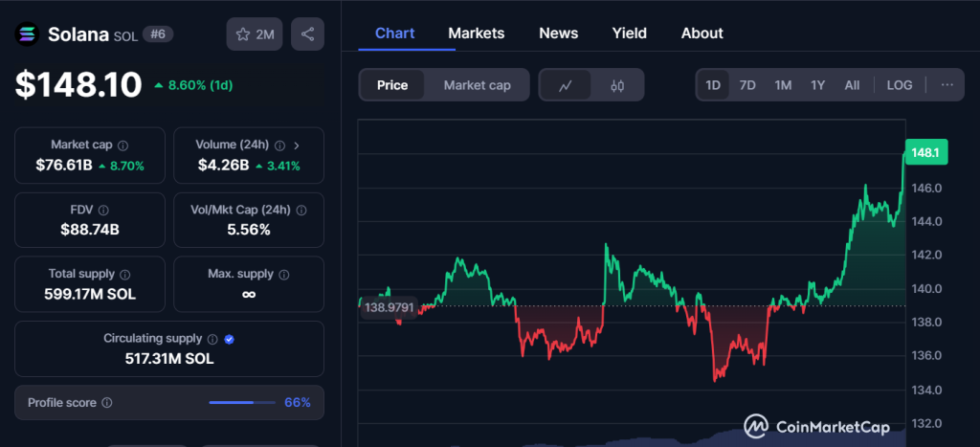The width and height of the screenshot is (980, 447).
Task: Select candlestick chart type icon
Action: (x=617, y=85)
